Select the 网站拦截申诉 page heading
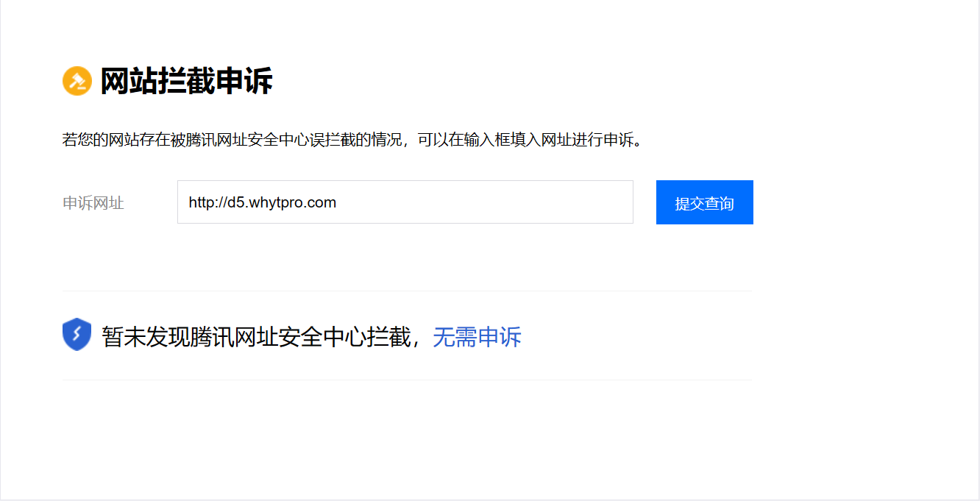Image resolution: width=980 pixels, height=501 pixels. click(186, 81)
